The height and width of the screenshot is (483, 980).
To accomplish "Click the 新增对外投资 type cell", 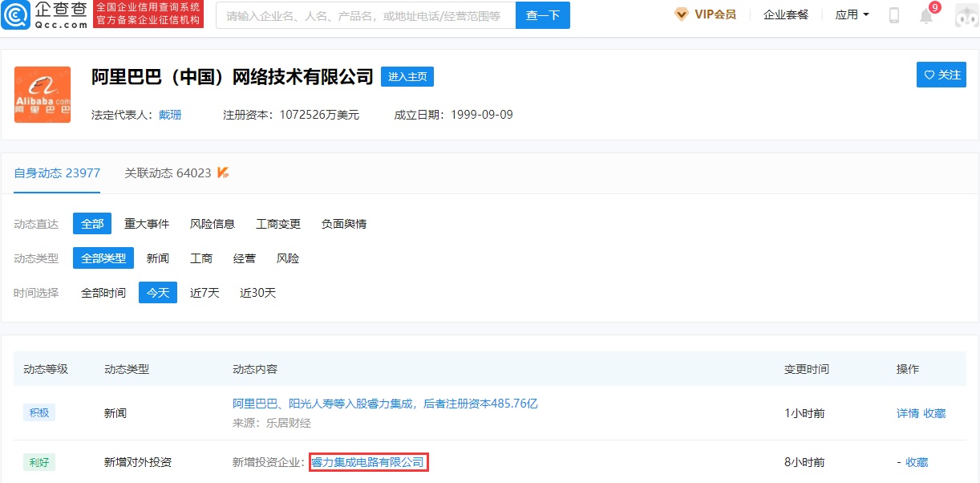I will pyautogui.click(x=138, y=462).
